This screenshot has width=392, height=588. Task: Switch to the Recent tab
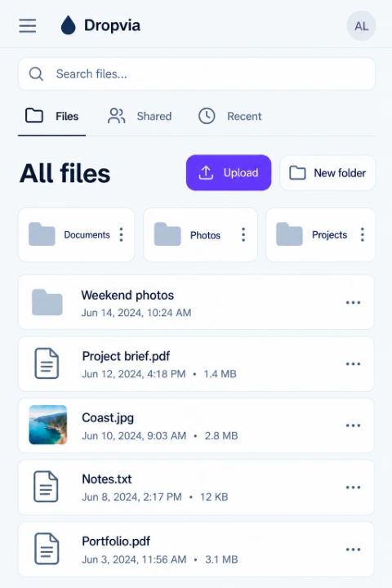(x=229, y=116)
